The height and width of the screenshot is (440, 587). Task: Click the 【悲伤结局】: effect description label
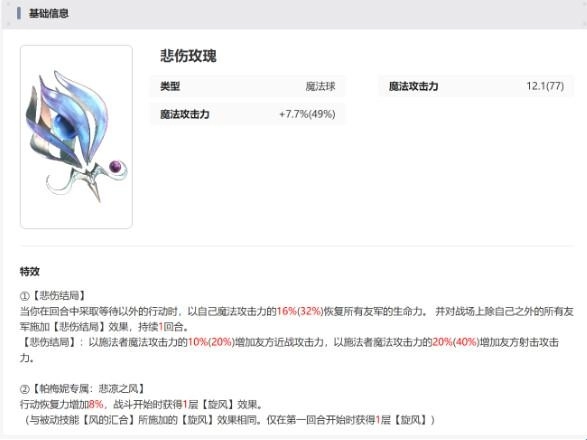point(52,342)
